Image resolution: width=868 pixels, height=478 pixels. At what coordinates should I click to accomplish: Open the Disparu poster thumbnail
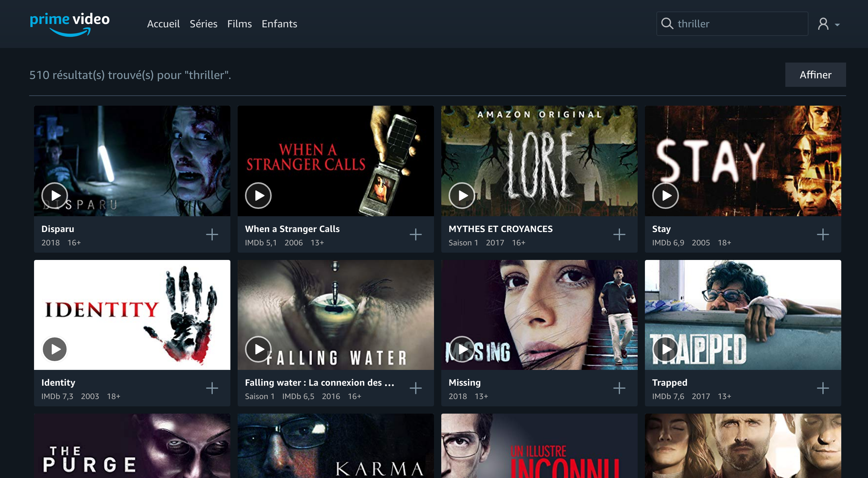(132, 161)
